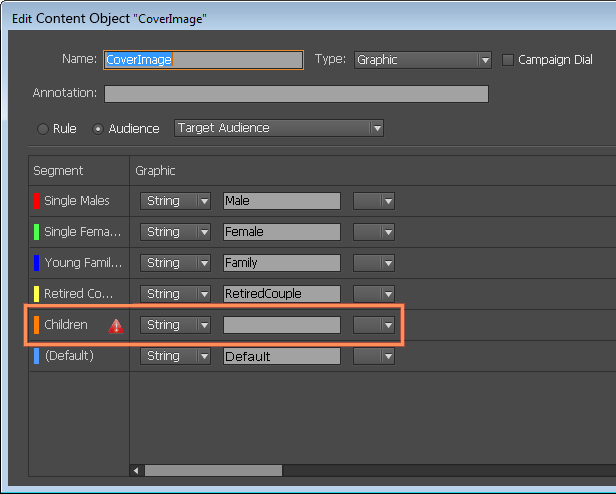The width and height of the screenshot is (616, 494).
Task: Expand the Target Audience dropdown
Action: coord(279,128)
